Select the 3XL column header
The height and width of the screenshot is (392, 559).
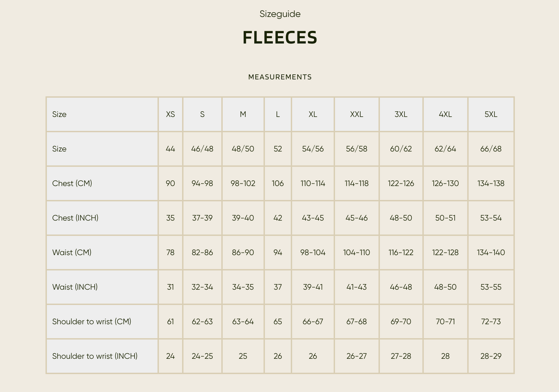[x=401, y=114]
